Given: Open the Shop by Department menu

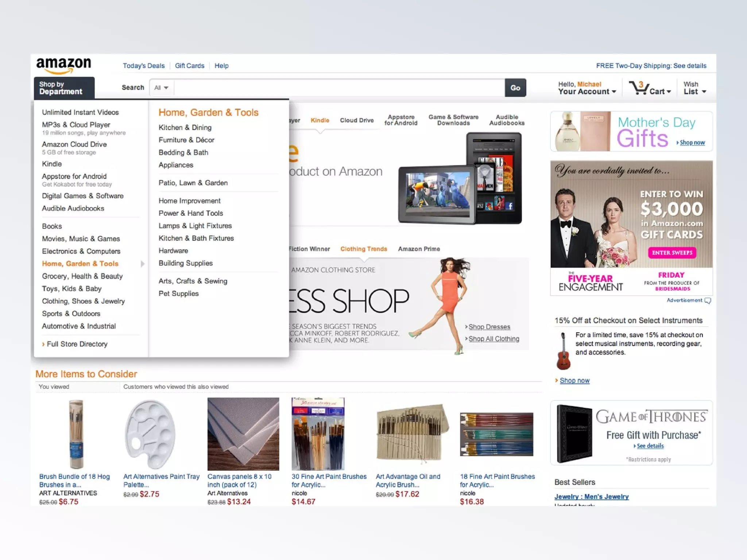Looking at the screenshot, I should 64,88.
